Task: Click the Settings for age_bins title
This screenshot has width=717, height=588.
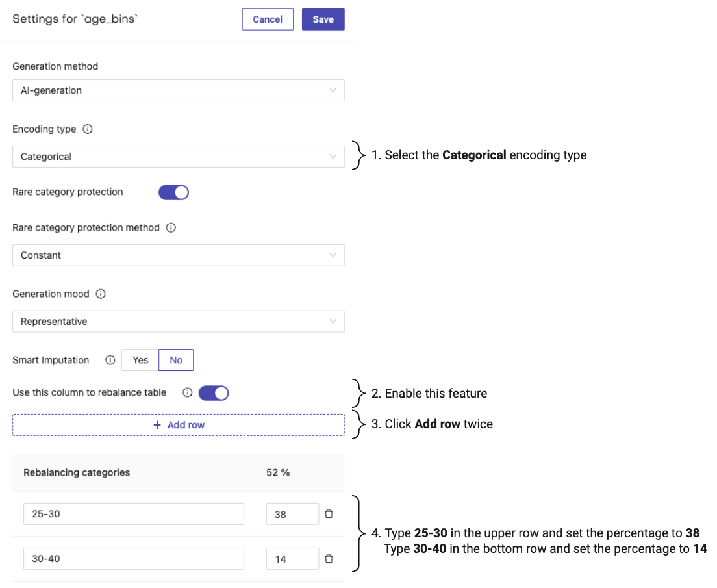Action: click(75, 19)
